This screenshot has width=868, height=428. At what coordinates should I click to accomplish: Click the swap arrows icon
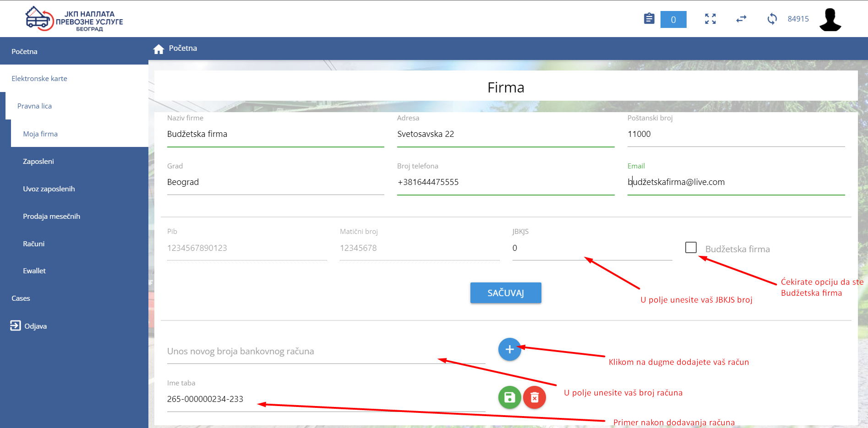tap(741, 19)
